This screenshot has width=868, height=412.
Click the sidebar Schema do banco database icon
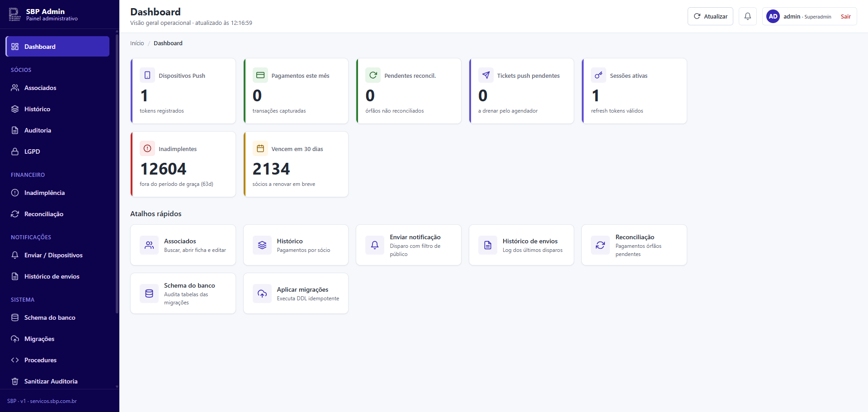click(x=15, y=317)
